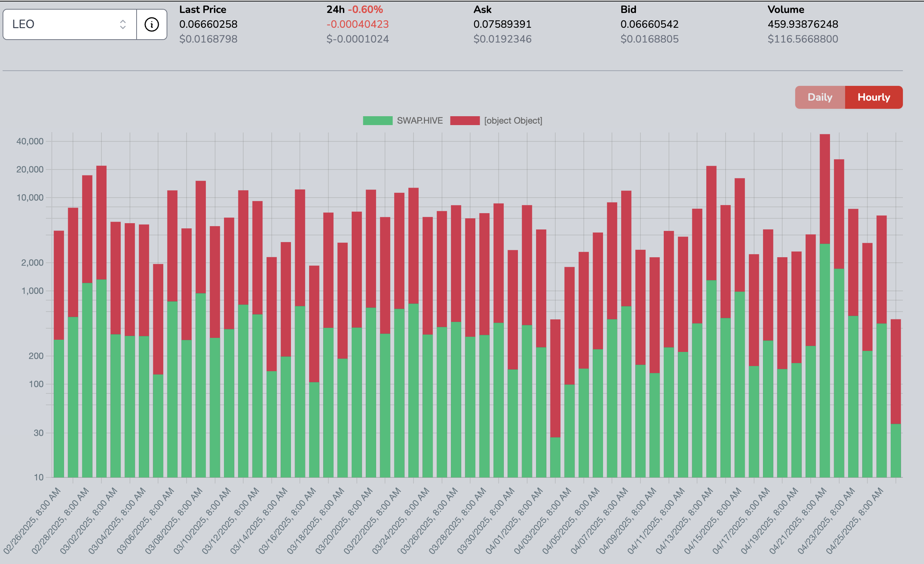Click the Volume heading
This screenshot has width=924, height=564.
coord(786,9)
